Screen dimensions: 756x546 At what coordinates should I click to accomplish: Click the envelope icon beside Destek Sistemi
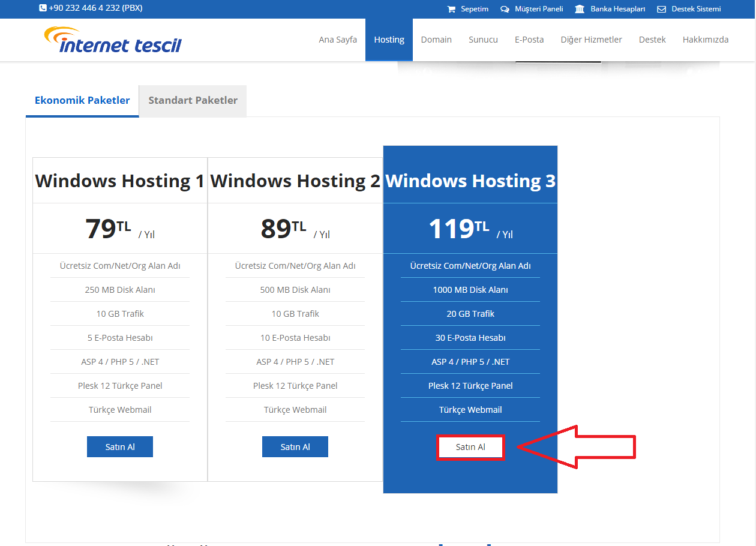point(662,9)
